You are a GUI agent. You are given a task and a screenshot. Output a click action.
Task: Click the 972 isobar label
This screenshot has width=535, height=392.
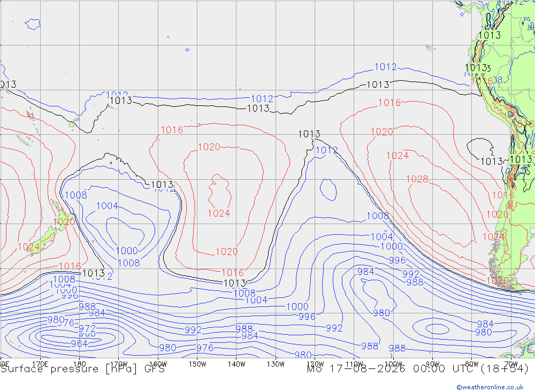(x=87, y=329)
